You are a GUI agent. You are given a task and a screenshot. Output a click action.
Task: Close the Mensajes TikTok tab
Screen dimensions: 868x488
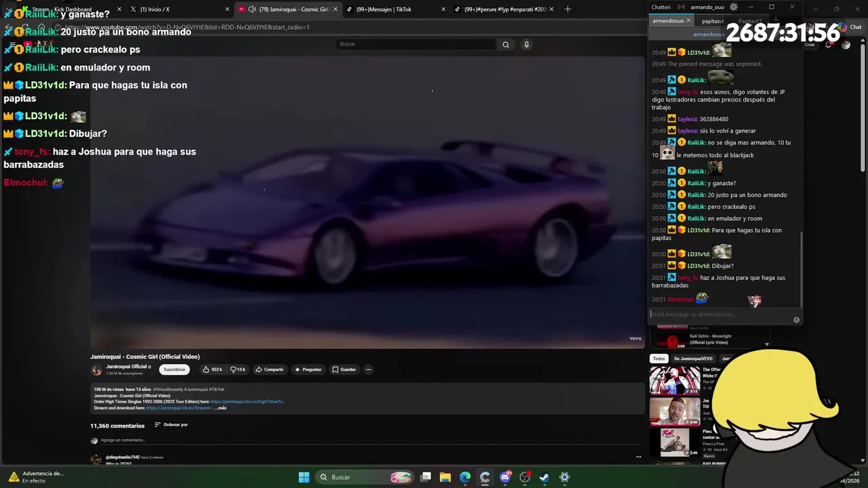[443, 9]
